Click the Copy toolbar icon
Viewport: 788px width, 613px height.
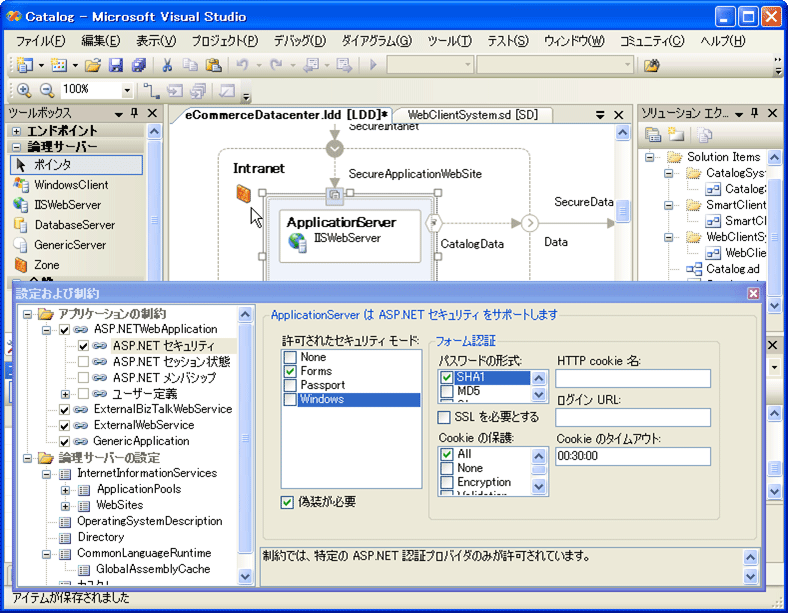coord(190,65)
